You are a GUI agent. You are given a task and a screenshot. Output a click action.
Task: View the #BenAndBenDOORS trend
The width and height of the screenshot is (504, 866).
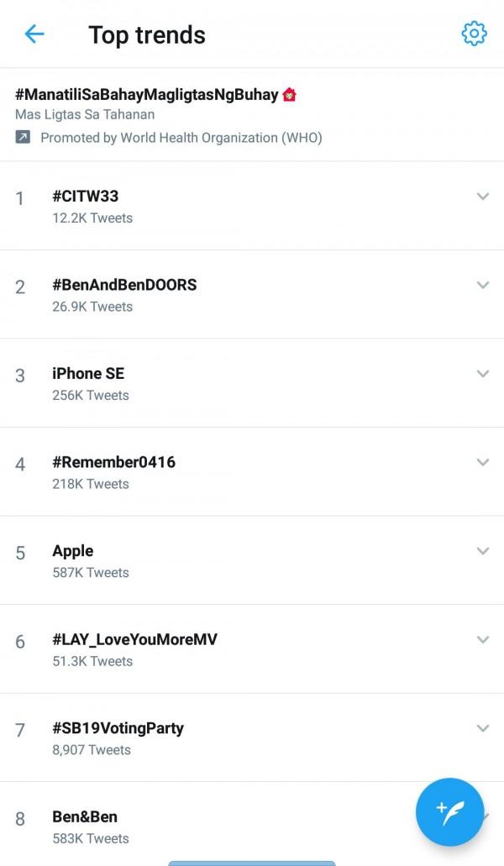(124, 285)
